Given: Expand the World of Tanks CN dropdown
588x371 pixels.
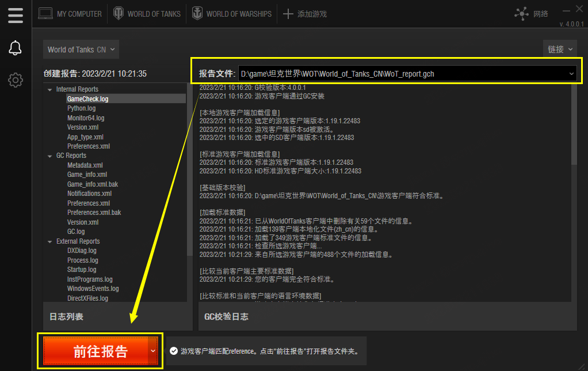Looking at the screenshot, I should (81, 50).
